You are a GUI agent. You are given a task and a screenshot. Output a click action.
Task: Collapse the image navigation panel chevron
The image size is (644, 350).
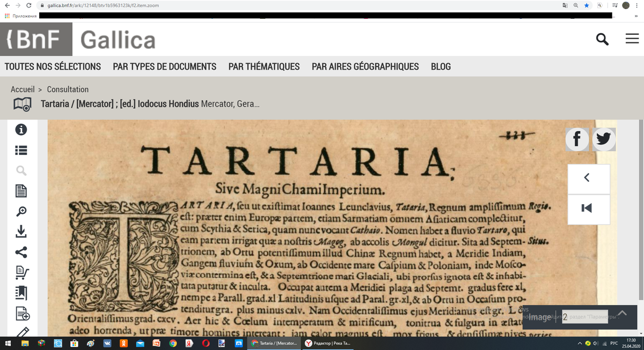pos(623,313)
